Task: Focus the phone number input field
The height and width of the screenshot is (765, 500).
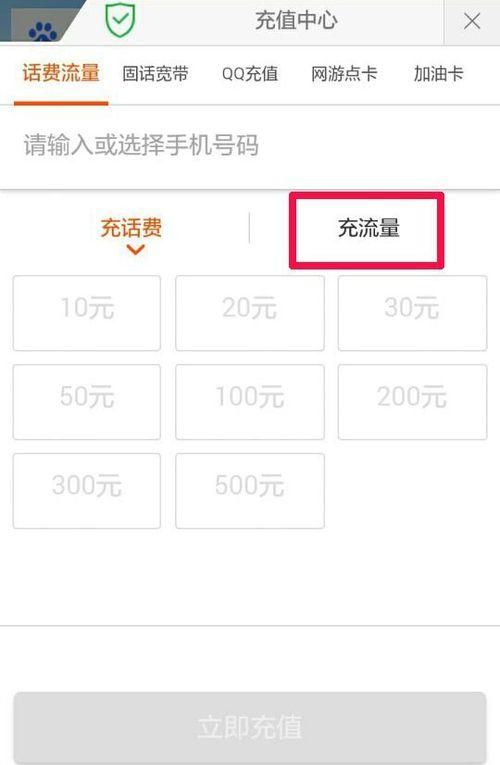Action: point(250,145)
